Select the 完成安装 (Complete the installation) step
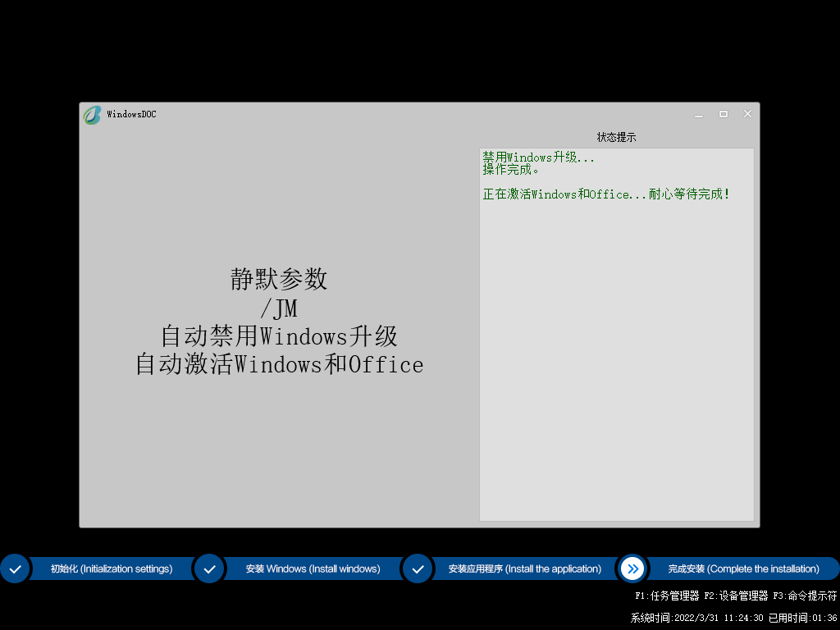This screenshot has width=840, height=630. [743, 569]
